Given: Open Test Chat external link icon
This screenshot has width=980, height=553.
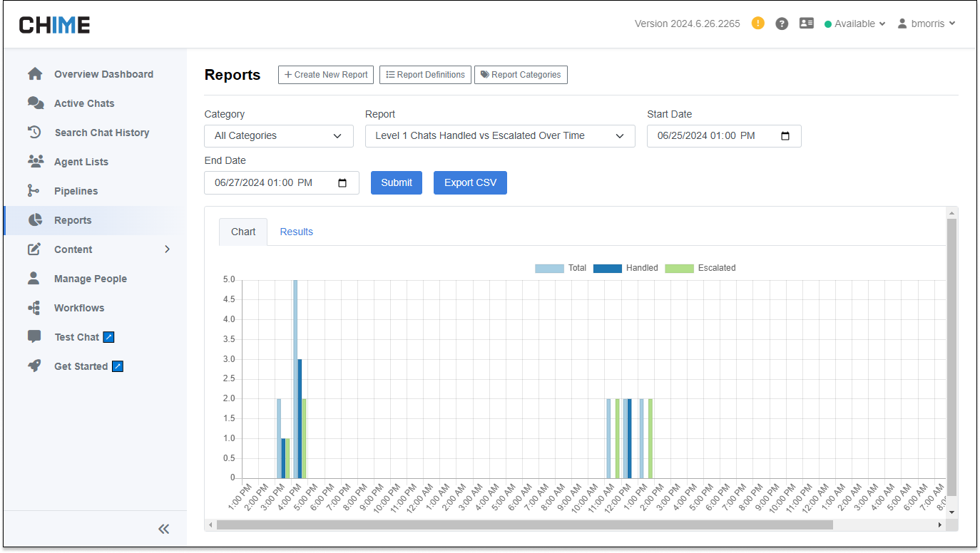Looking at the screenshot, I should point(108,337).
